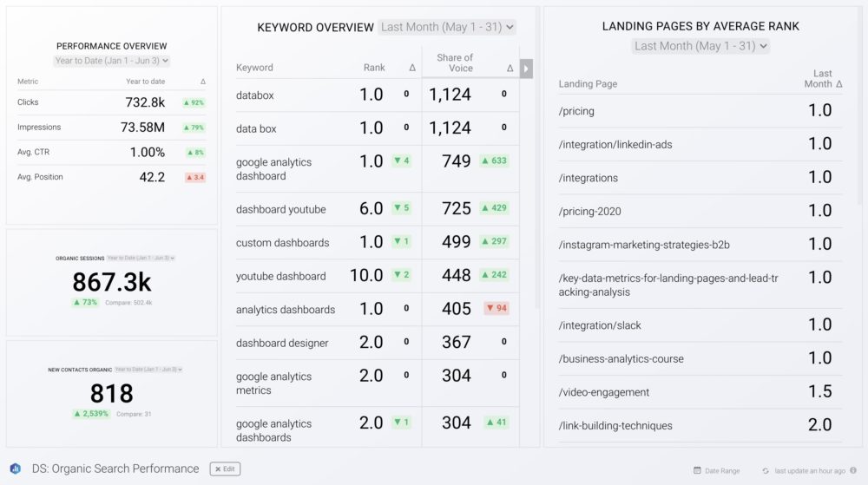Open the Date Range selector in footer
The height and width of the screenshot is (485, 868).
coord(717,470)
